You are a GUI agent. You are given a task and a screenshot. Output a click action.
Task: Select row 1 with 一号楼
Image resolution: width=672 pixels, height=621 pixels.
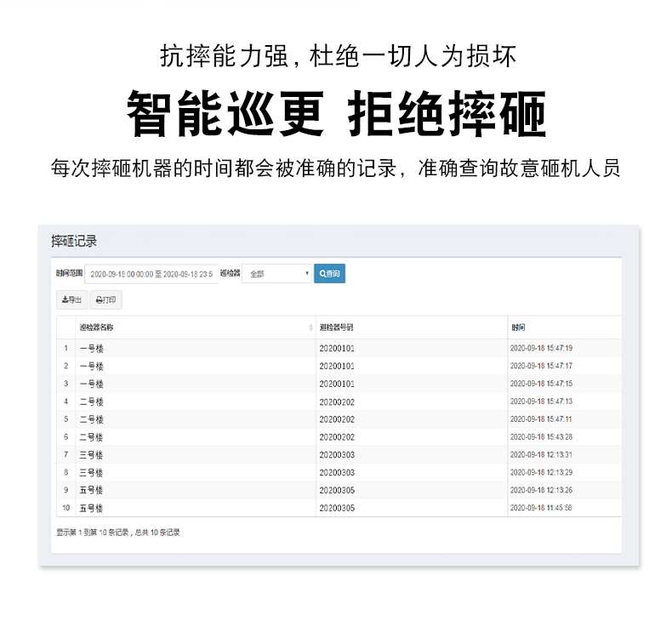pyautogui.click(x=91, y=348)
